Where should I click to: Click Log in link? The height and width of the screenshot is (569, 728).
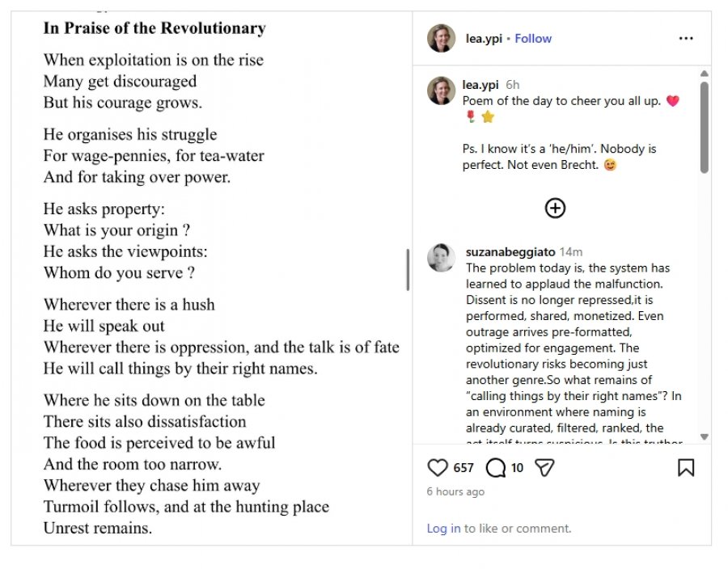443,529
